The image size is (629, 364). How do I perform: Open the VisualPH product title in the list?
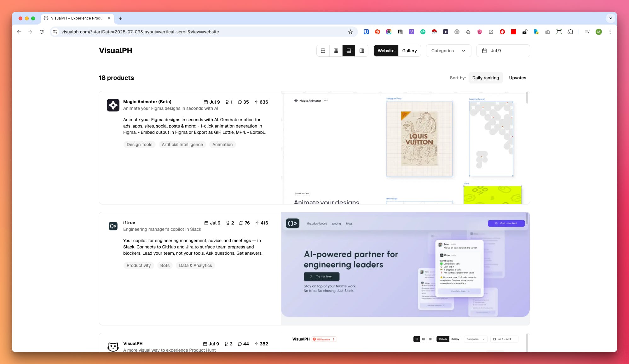tap(133, 344)
